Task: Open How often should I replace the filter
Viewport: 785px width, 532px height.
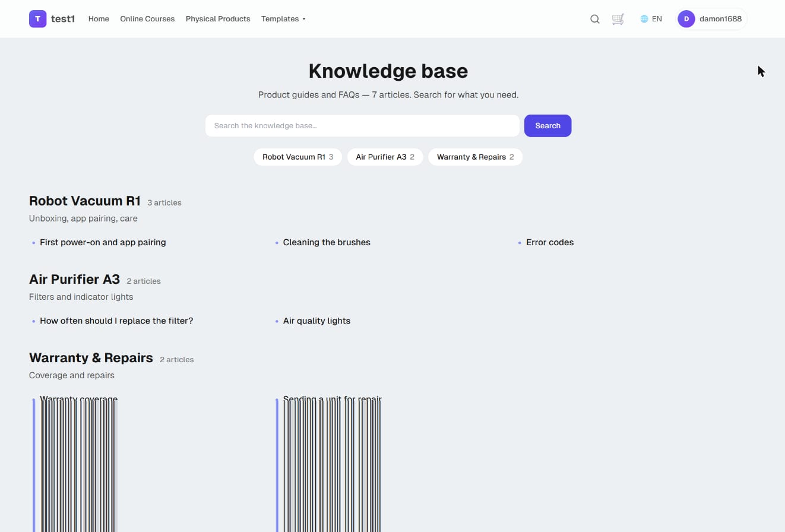Action: (116, 321)
